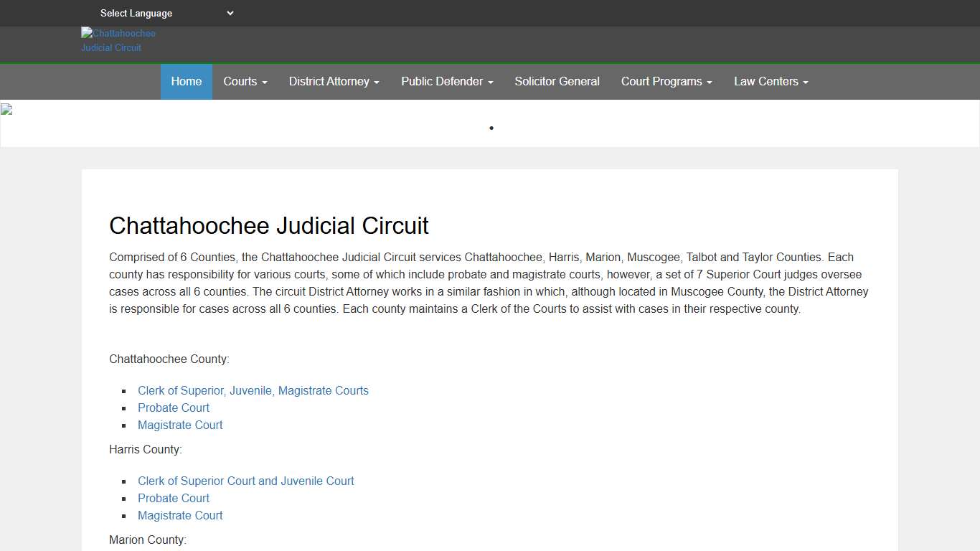The image size is (980, 551).
Task: Click the Select Language dropdown chevron icon
Action: (229, 13)
